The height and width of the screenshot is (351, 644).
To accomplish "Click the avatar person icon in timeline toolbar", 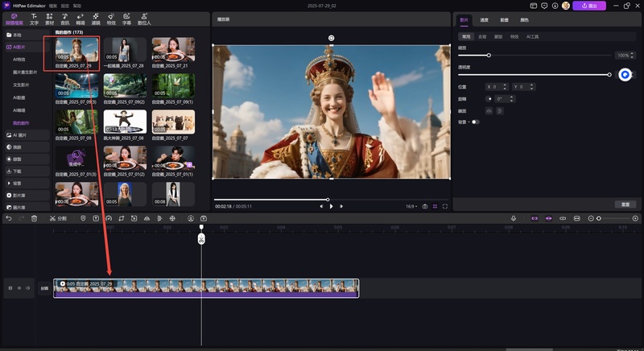I will click(191, 218).
